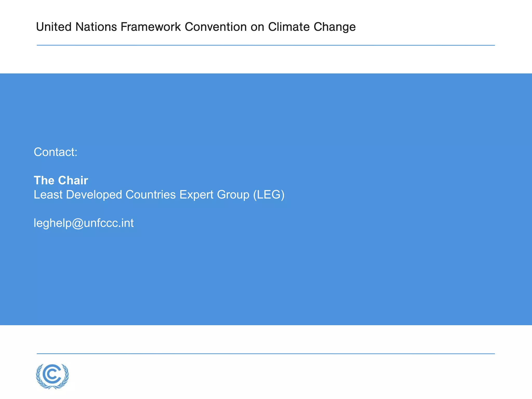Select the bold 'The Chair' heading
The width and height of the screenshot is (532, 399).
pos(61,180)
